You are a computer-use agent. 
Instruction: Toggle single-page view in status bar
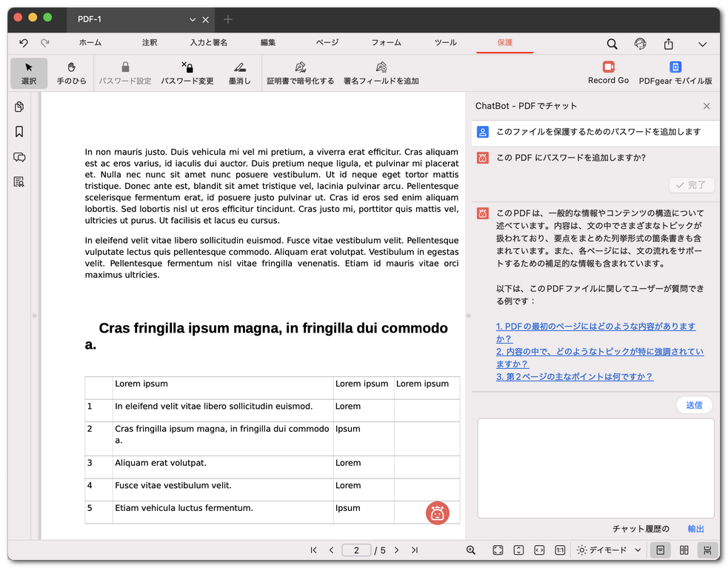point(660,550)
